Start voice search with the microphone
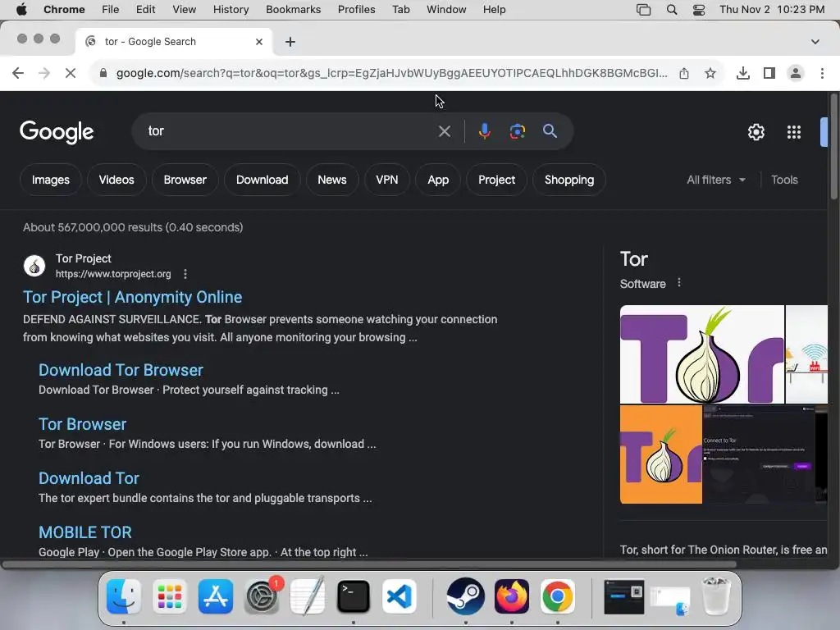 click(484, 131)
